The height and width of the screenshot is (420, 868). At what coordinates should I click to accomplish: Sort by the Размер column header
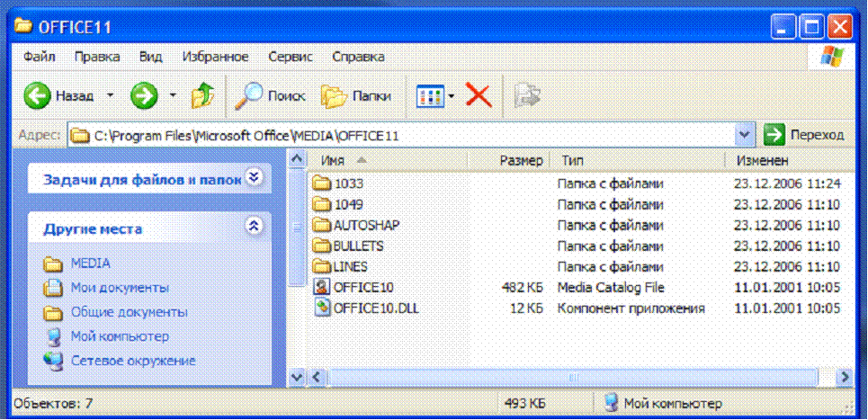click(509, 160)
